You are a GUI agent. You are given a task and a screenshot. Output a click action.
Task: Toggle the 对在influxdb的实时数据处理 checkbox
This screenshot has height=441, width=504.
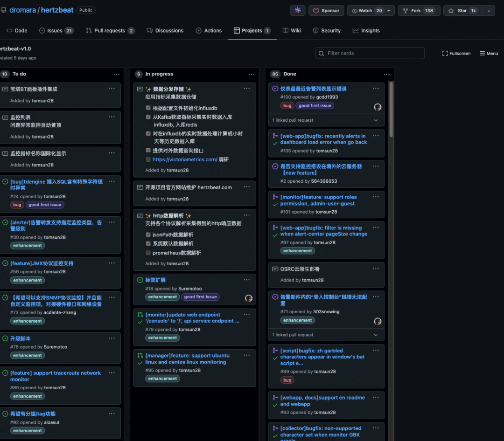pos(148,134)
